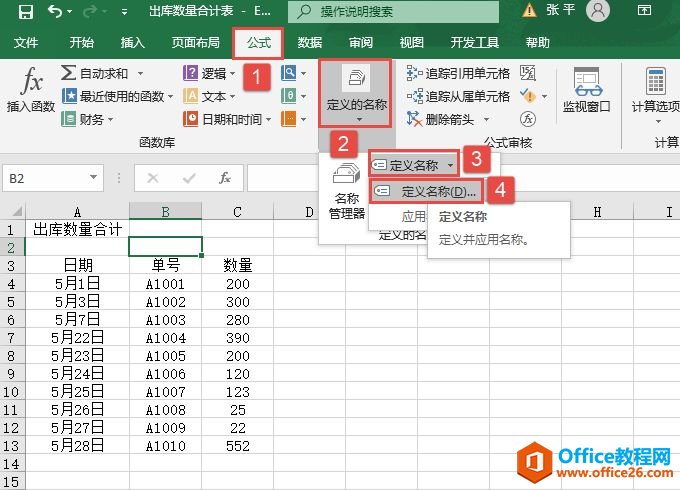Click 追踪从属单元格

458,96
